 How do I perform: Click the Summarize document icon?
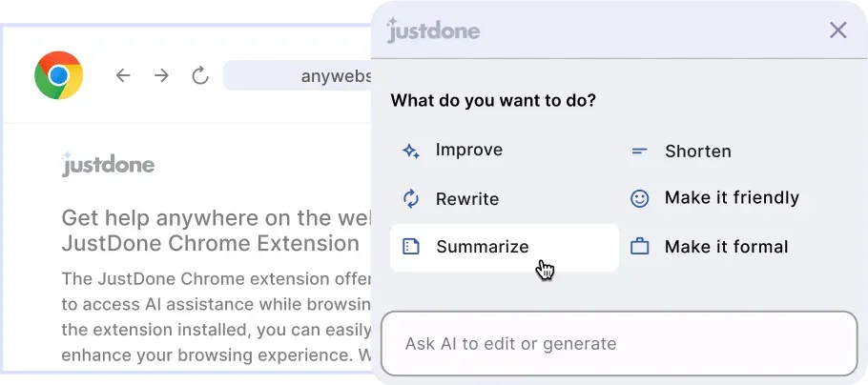411,247
